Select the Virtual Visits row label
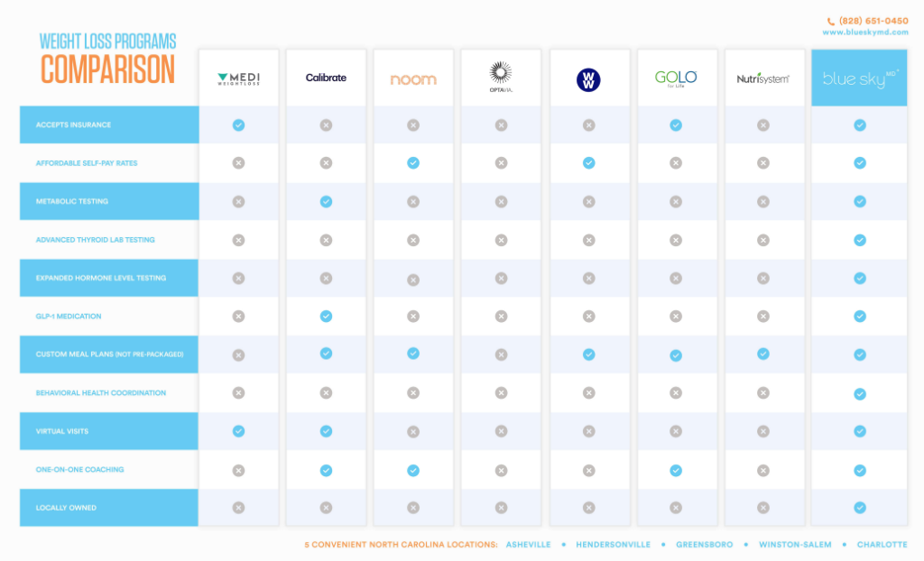This screenshot has width=924, height=561. coord(62,431)
